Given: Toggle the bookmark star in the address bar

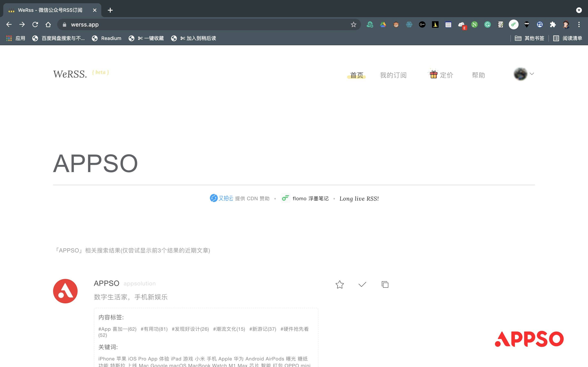Looking at the screenshot, I should coord(354,24).
